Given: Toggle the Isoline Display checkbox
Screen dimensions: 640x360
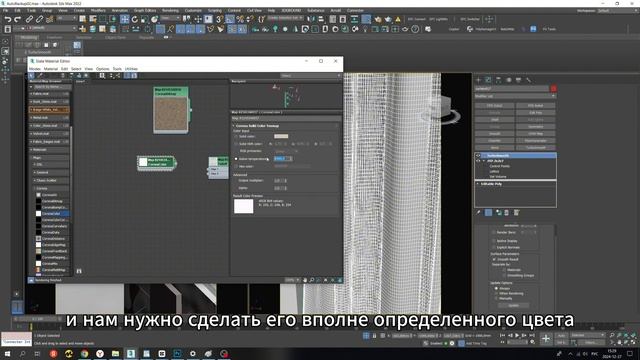Looking at the screenshot, I should [x=494, y=241].
